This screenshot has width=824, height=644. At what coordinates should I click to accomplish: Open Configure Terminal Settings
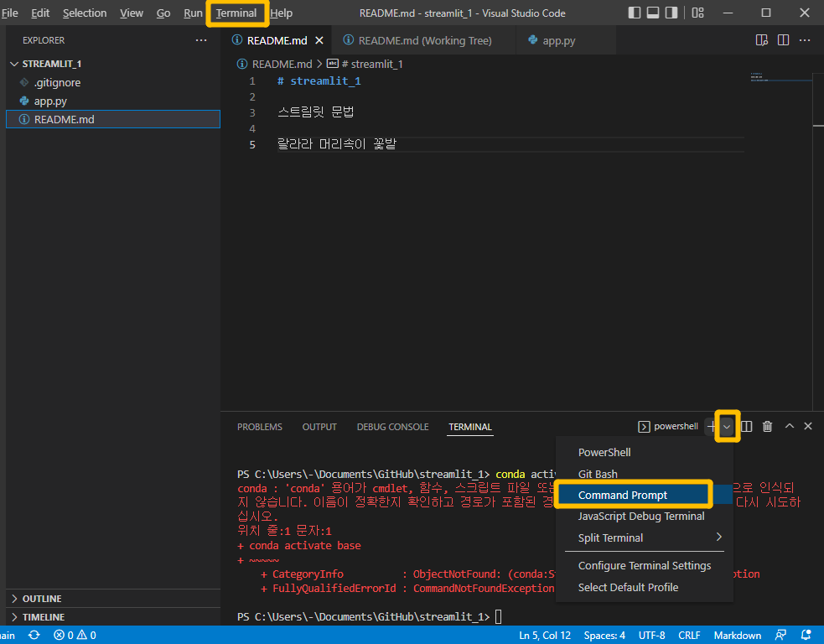(645, 566)
